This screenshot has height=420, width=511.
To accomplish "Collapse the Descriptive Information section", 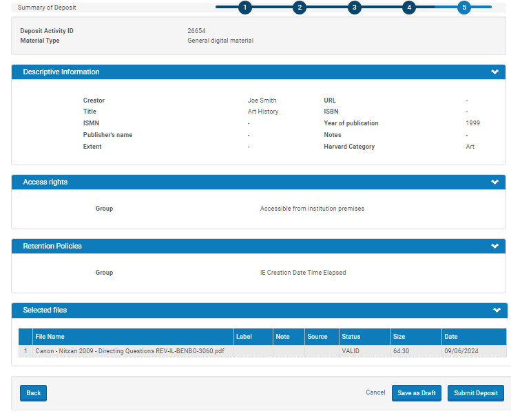I will click(494, 72).
